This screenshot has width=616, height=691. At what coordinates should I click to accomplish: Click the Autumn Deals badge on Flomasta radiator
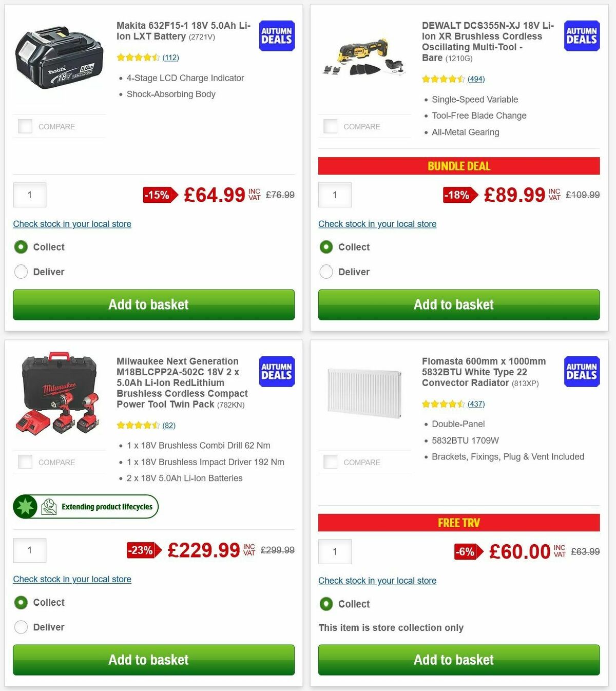(581, 371)
